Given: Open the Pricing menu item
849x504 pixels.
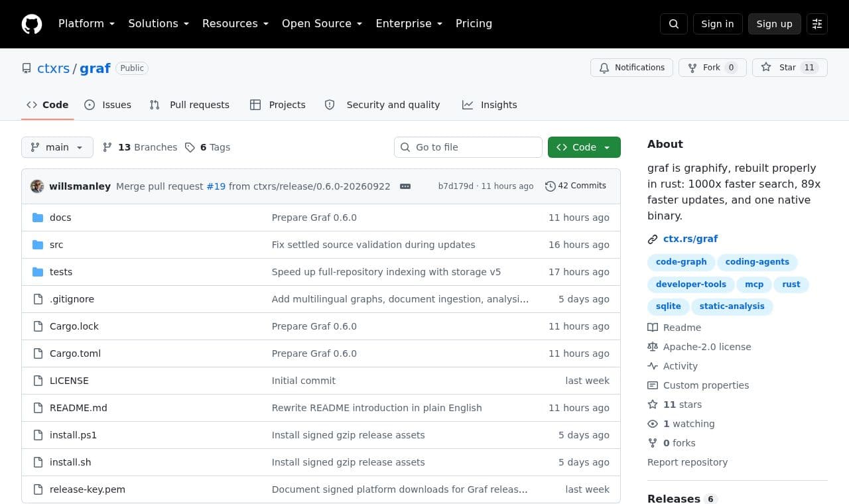Looking at the screenshot, I should point(474,24).
